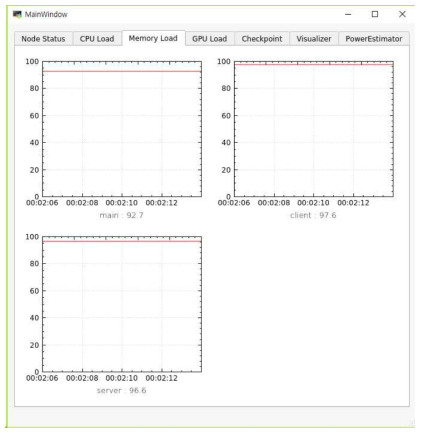Minimize the MainWindow window

point(348,14)
